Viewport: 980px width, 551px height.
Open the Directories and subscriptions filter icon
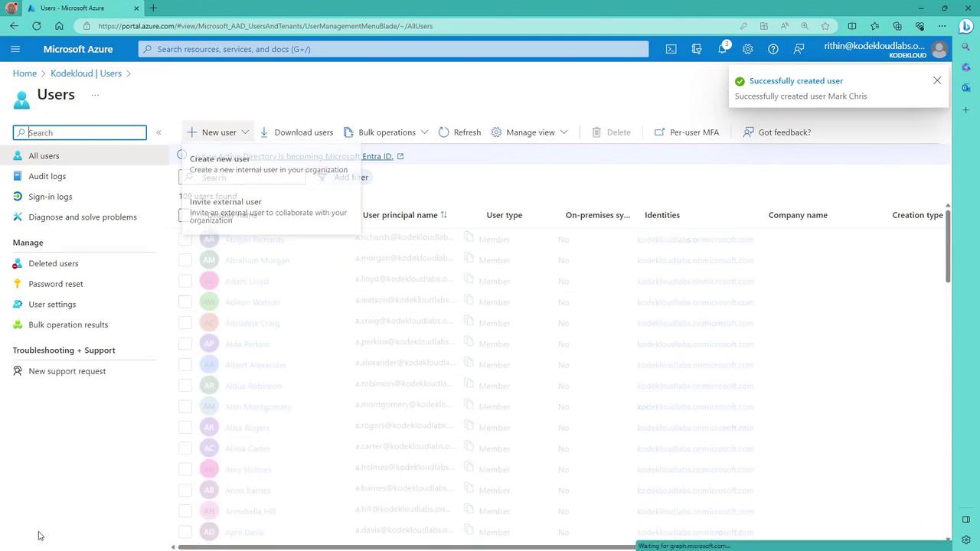tap(697, 49)
